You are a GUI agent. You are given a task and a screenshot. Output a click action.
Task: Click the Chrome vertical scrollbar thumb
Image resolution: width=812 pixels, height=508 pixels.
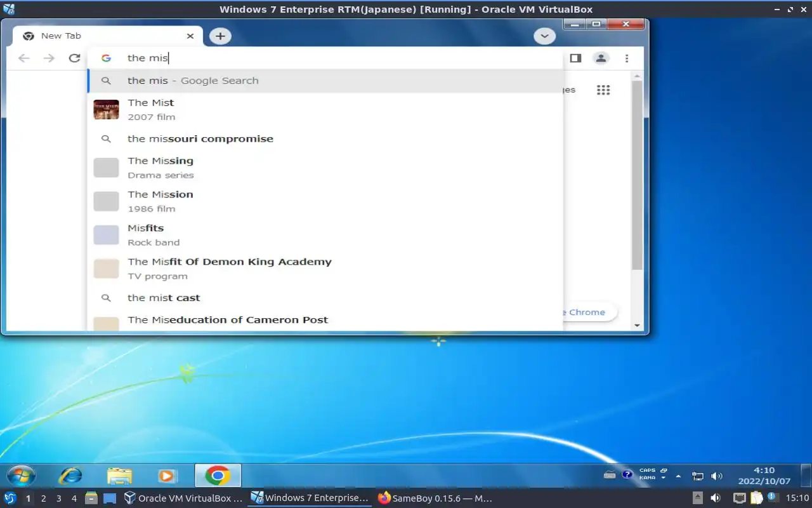pos(638,175)
